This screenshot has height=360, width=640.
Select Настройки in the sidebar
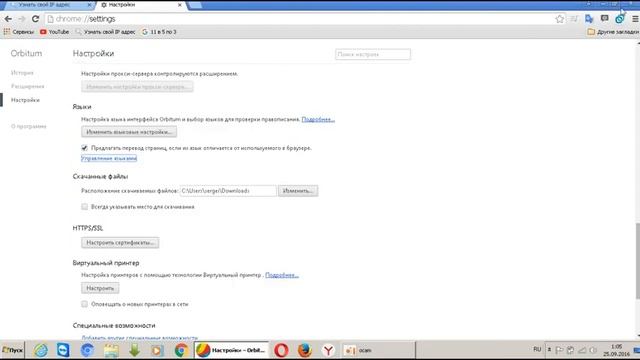25,100
